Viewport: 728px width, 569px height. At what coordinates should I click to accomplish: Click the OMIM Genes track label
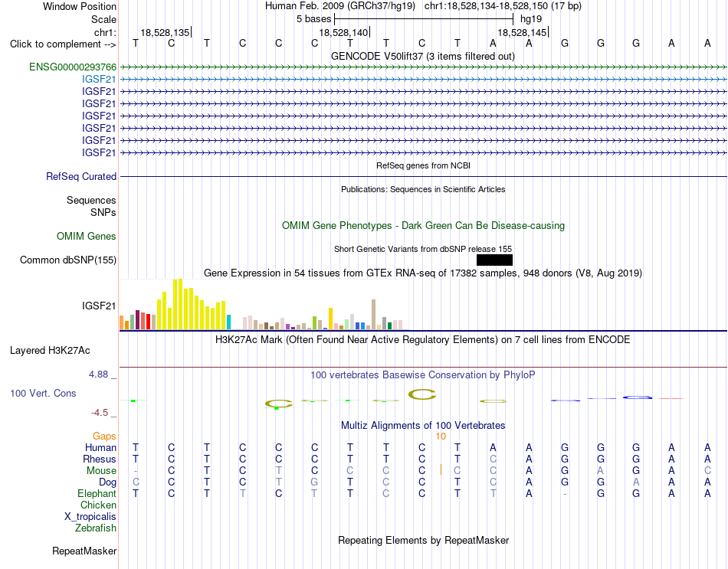click(87, 236)
